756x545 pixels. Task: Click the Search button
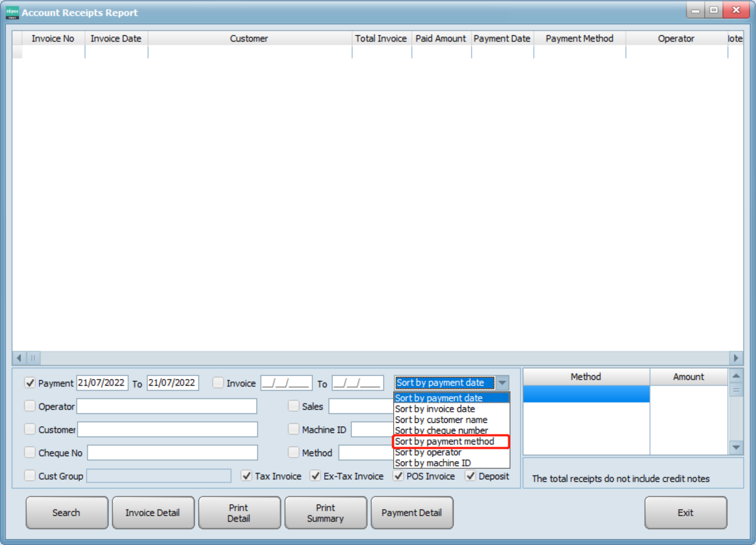(x=66, y=512)
